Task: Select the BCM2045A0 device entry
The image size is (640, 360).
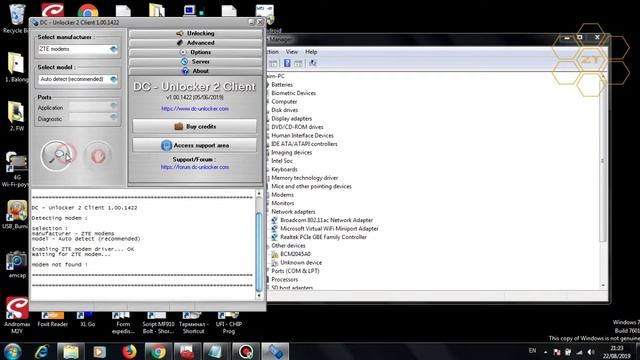Action: tap(295, 254)
